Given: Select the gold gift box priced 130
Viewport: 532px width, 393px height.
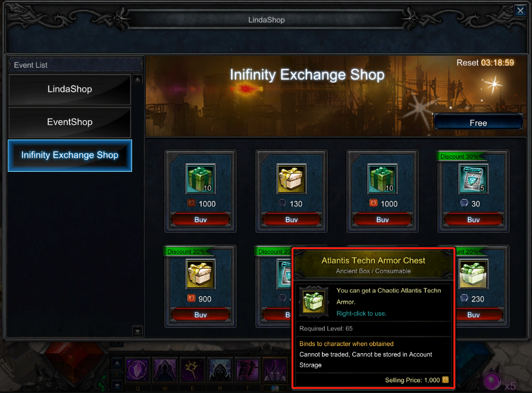Looking at the screenshot, I should click(291, 179).
